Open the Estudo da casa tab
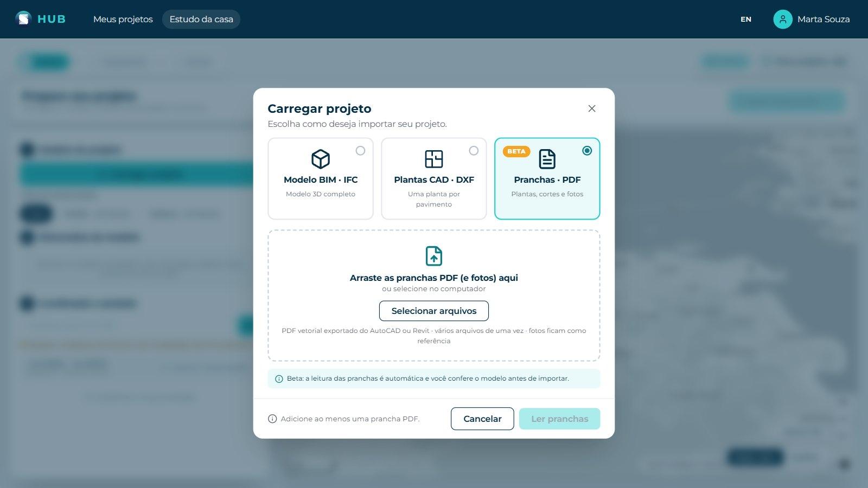This screenshot has width=868, height=488. click(201, 19)
